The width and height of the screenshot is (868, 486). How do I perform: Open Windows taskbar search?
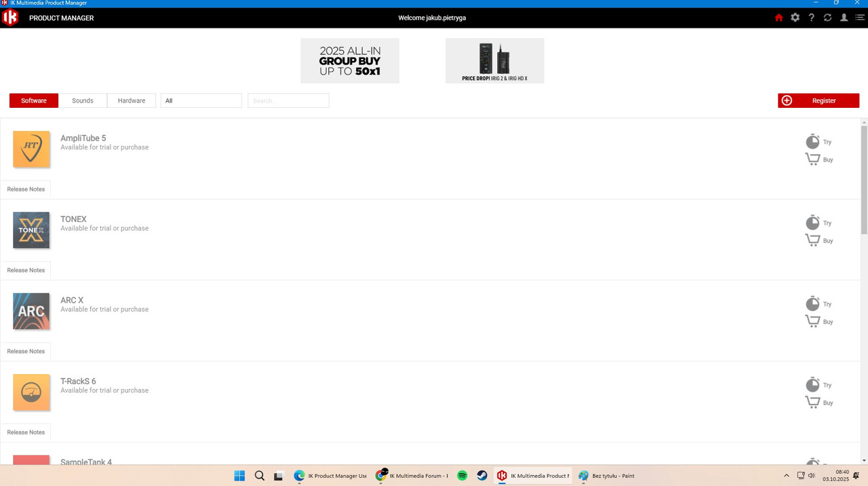tap(259, 476)
